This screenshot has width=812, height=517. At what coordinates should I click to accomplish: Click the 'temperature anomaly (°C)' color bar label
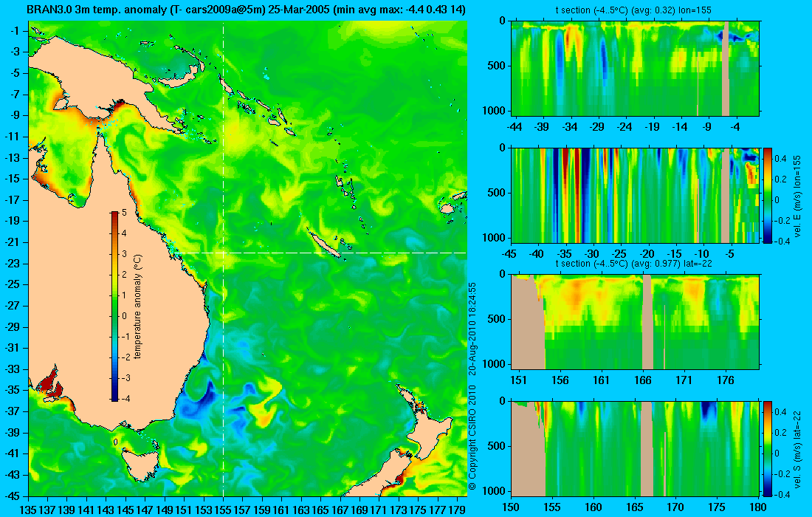coord(137,307)
